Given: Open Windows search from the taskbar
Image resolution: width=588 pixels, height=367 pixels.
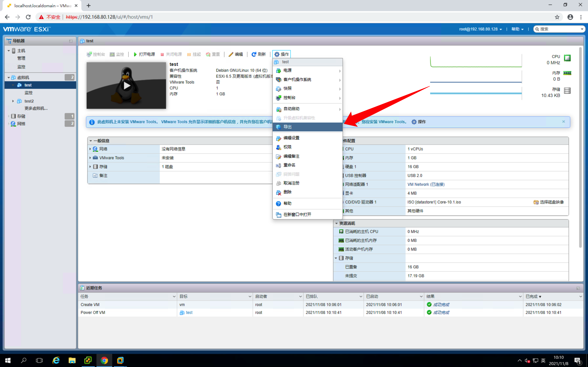Looking at the screenshot, I should pyautogui.click(x=24, y=360).
